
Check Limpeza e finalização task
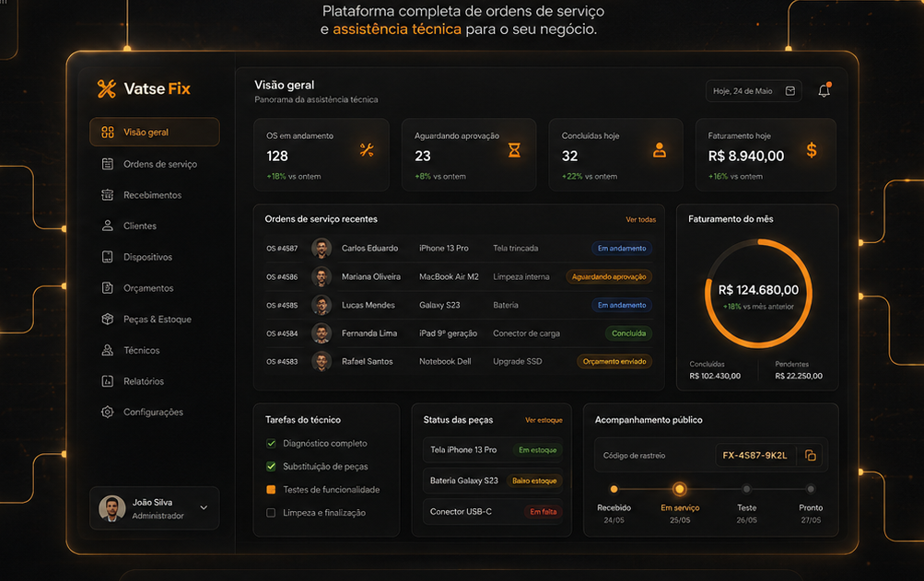(x=271, y=513)
